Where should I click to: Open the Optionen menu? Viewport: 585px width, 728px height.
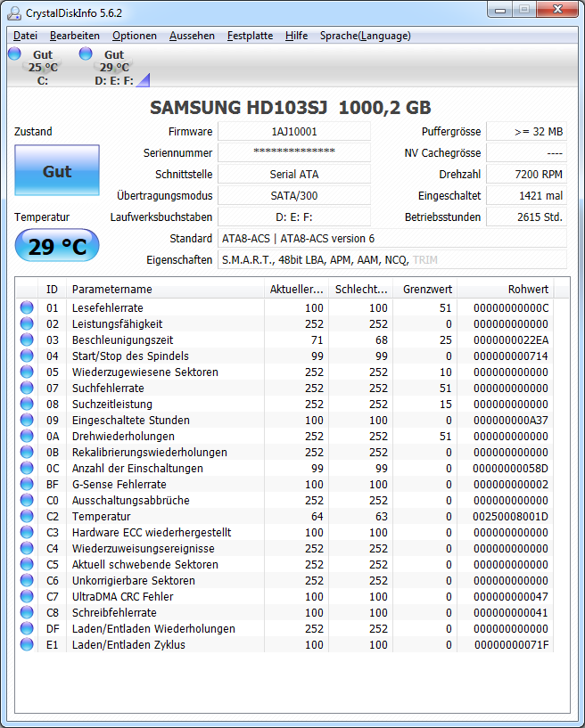pyautogui.click(x=135, y=36)
